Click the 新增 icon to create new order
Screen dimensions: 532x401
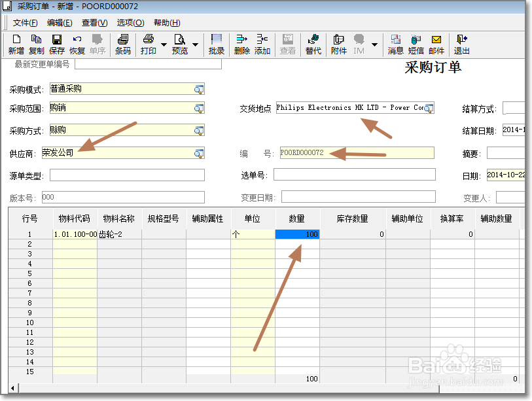[x=15, y=43]
